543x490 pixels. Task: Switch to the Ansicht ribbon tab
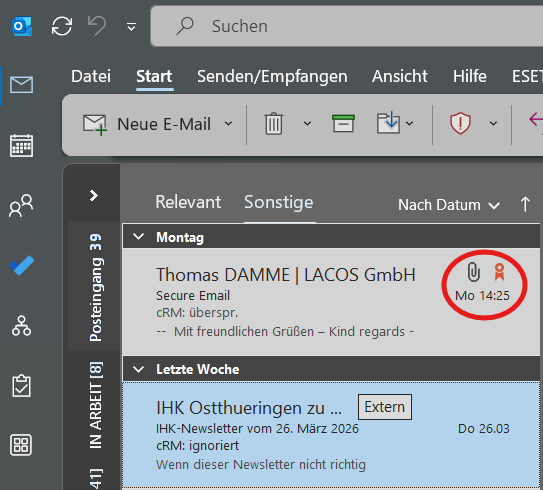[x=400, y=76]
